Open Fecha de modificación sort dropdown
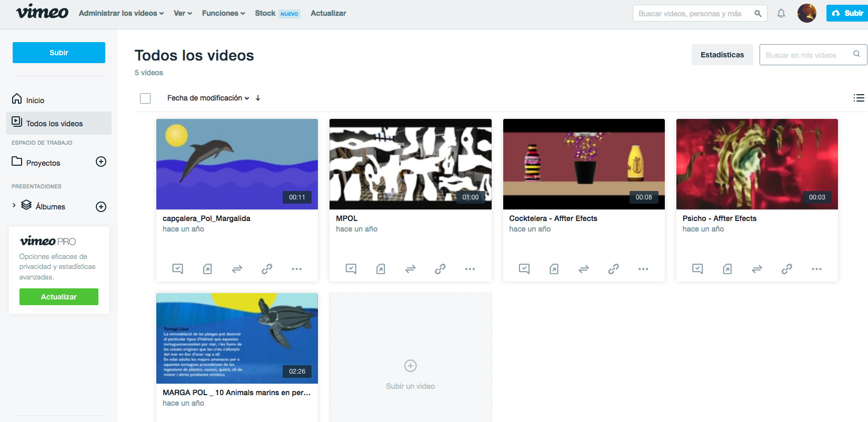This screenshot has height=422, width=868. (x=208, y=98)
